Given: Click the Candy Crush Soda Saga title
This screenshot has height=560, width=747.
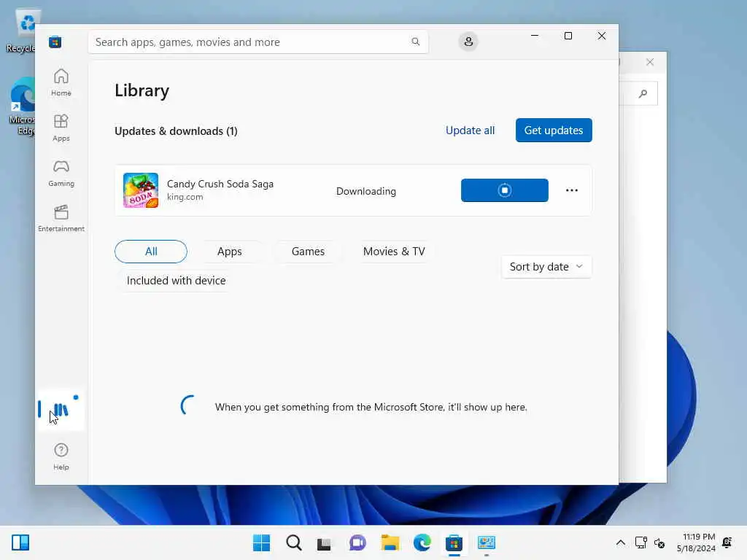Looking at the screenshot, I should tap(220, 184).
